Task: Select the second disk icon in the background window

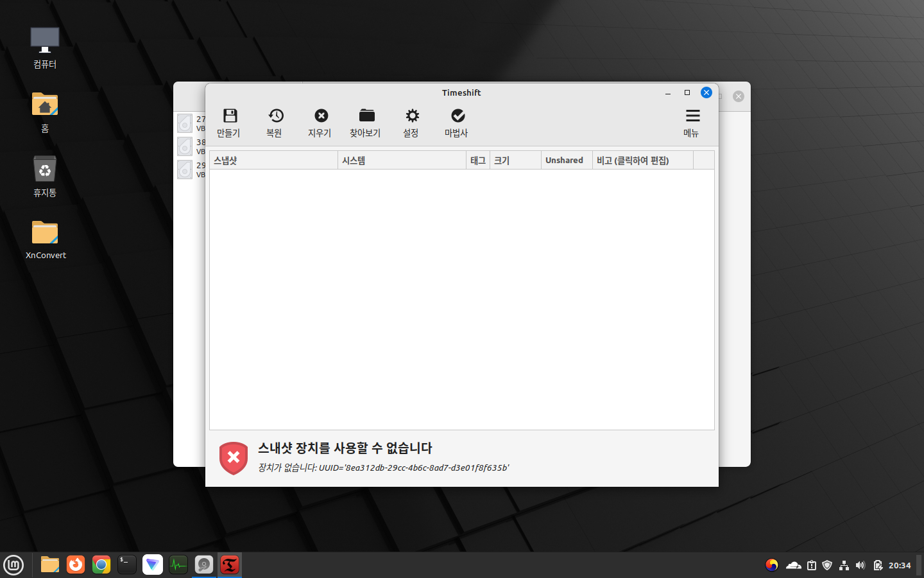Action: pos(185,146)
